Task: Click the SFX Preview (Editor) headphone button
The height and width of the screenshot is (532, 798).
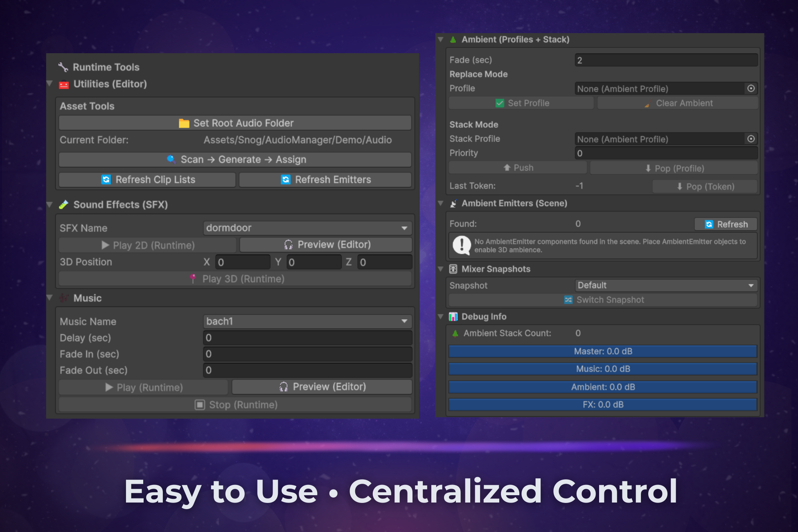Action: click(326, 245)
